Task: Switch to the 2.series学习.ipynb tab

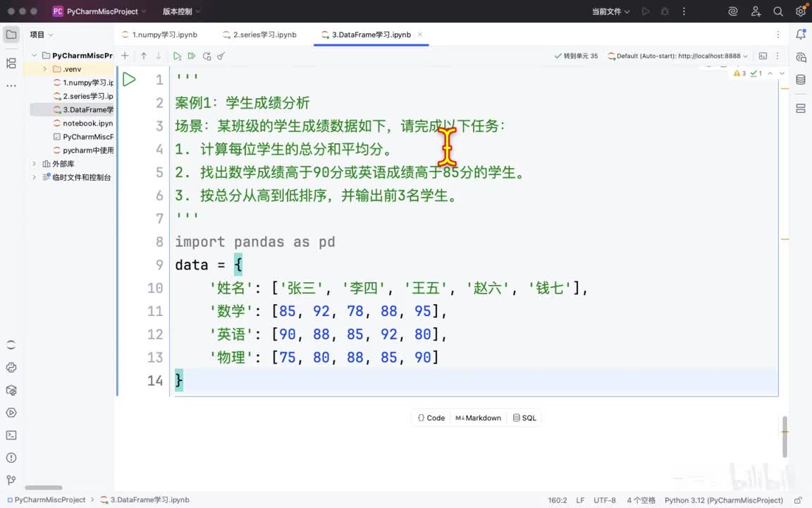Action: (x=259, y=35)
